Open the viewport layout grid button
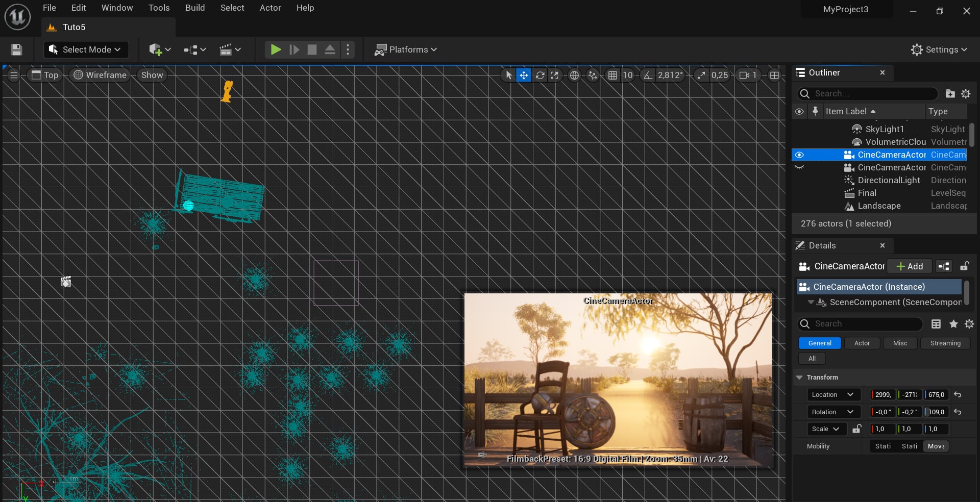The height and width of the screenshot is (502, 980). tap(774, 75)
